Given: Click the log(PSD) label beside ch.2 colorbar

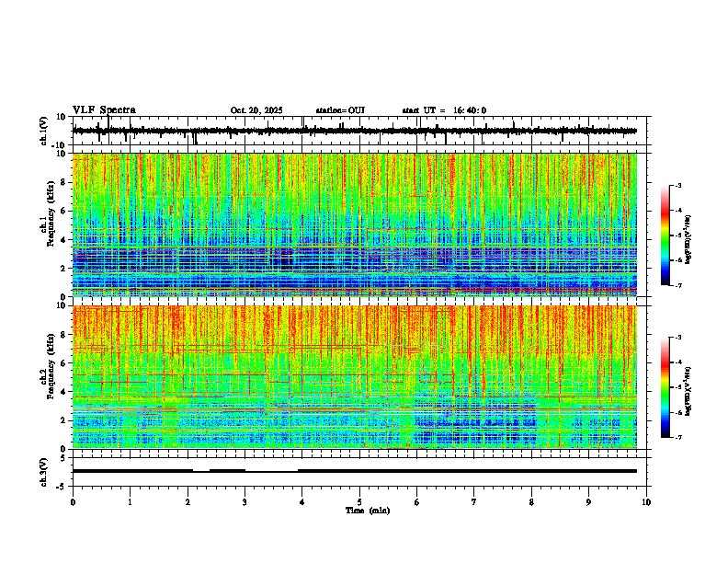Looking at the screenshot, I should click(688, 391).
